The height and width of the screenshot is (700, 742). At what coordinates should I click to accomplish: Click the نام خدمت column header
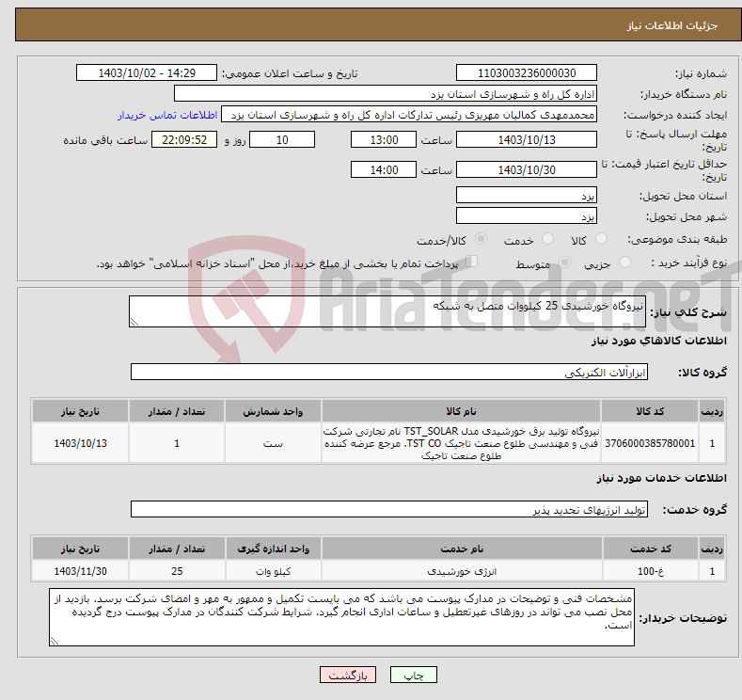pos(462,549)
